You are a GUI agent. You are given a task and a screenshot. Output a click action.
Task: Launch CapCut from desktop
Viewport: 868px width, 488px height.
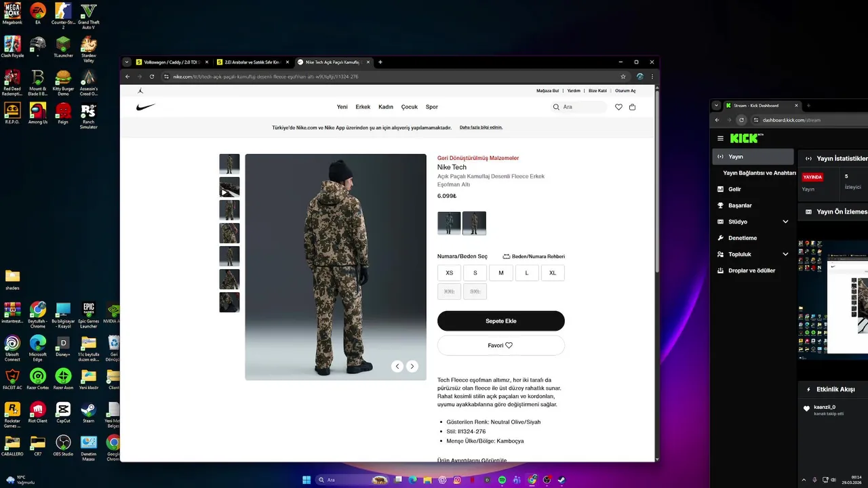[63, 412]
